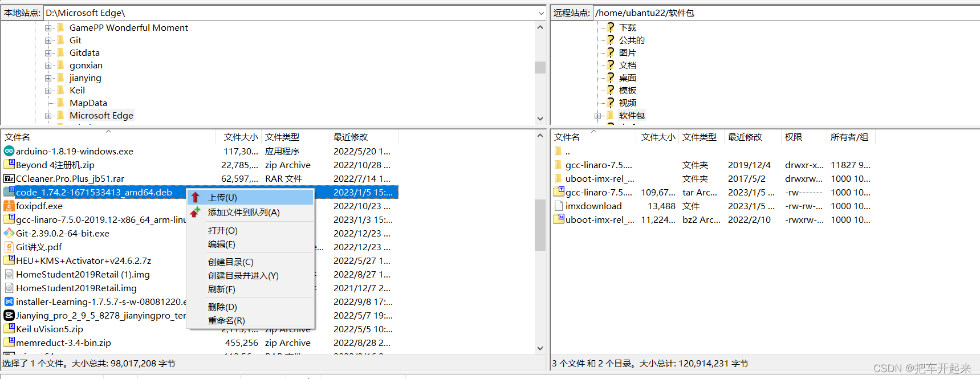Screen dimensions: 980x379
Task: Select 打开(O) from context menu
Action: pyautogui.click(x=251, y=230)
